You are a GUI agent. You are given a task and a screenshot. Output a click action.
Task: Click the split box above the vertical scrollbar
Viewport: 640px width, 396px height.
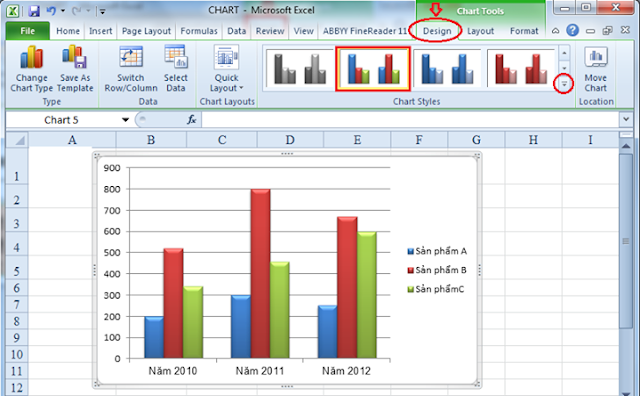(626, 134)
